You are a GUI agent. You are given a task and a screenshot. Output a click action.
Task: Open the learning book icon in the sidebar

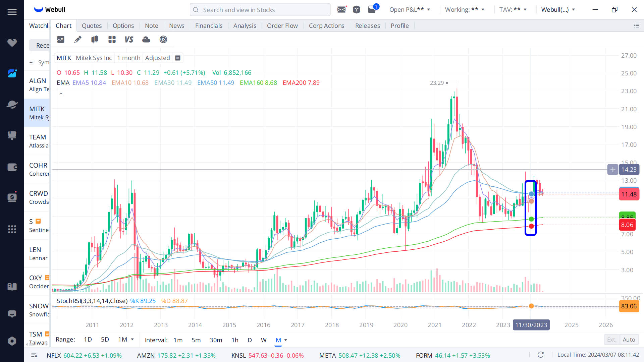[12, 287]
